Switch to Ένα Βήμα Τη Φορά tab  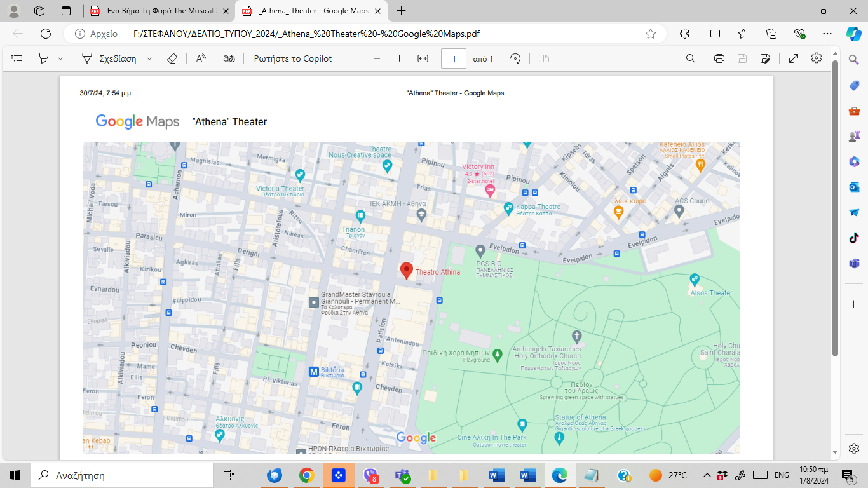158,11
